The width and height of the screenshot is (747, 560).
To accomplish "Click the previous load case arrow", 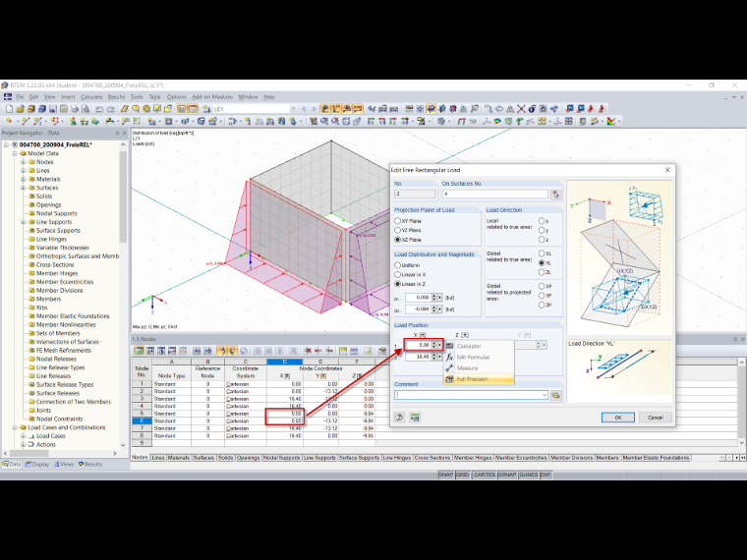I will point(304,109).
